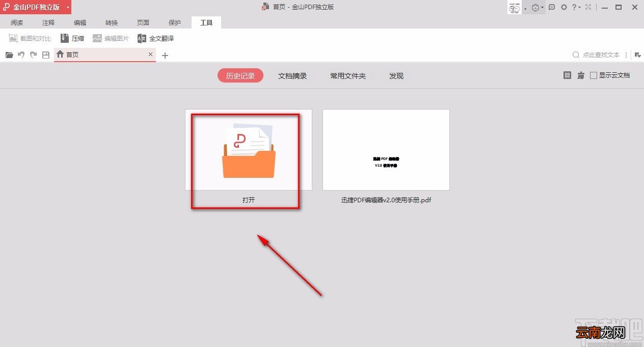The width and height of the screenshot is (644, 347).
Task: Go to the 文档摘录 section
Action: 292,76
